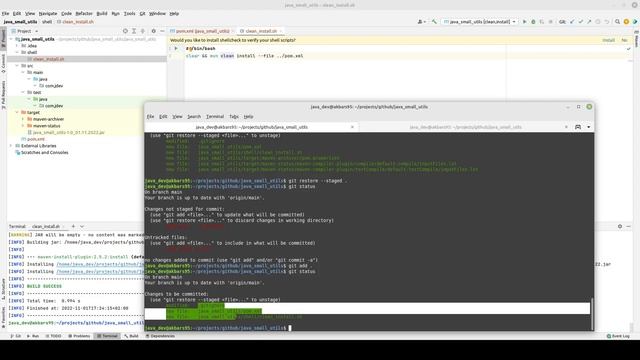Collapse the src folder node
The image size is (640, 360).
tap(17, 66)
